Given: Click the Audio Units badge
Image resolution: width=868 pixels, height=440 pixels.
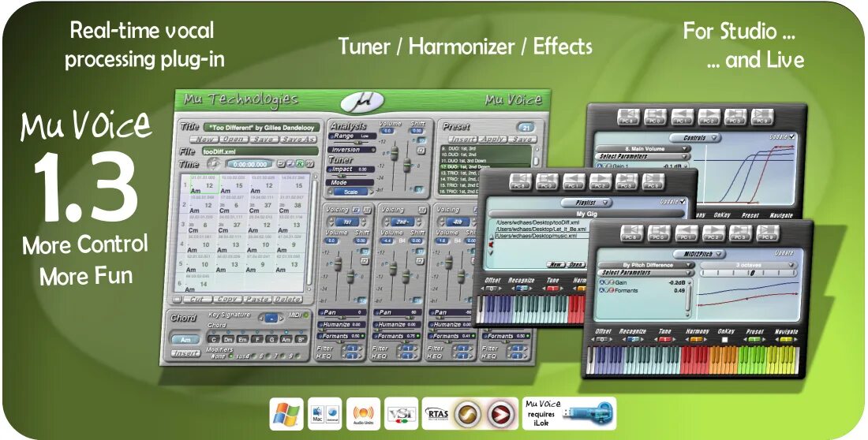Looking at the screenshot, I should [364, 414].
